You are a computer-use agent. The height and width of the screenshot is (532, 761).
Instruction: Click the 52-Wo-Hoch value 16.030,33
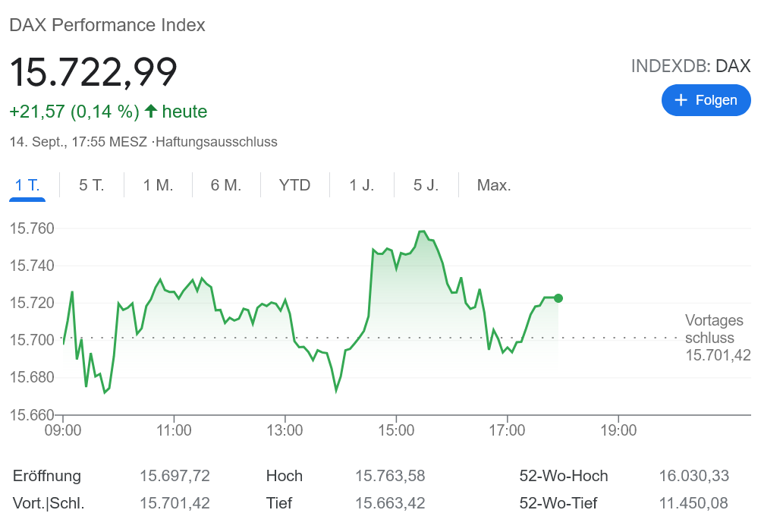[x=693, y=476]
